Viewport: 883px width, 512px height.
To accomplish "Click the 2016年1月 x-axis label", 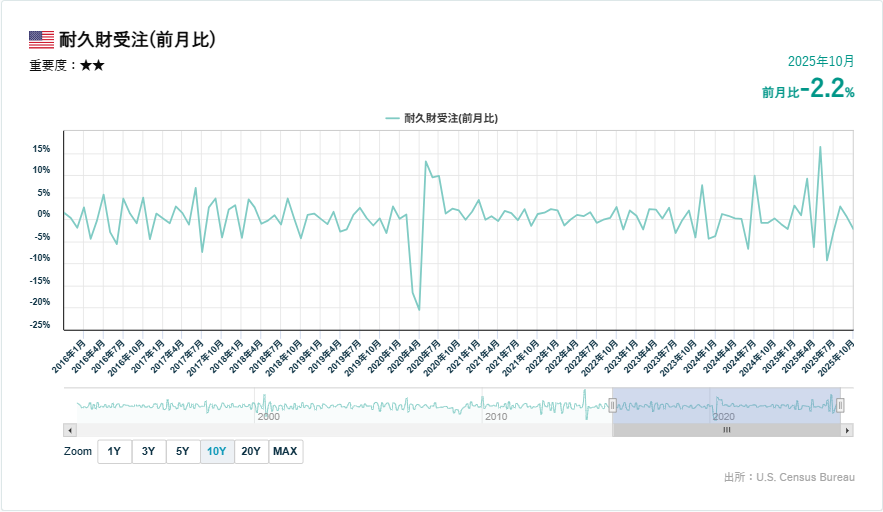I will [69, 356].
